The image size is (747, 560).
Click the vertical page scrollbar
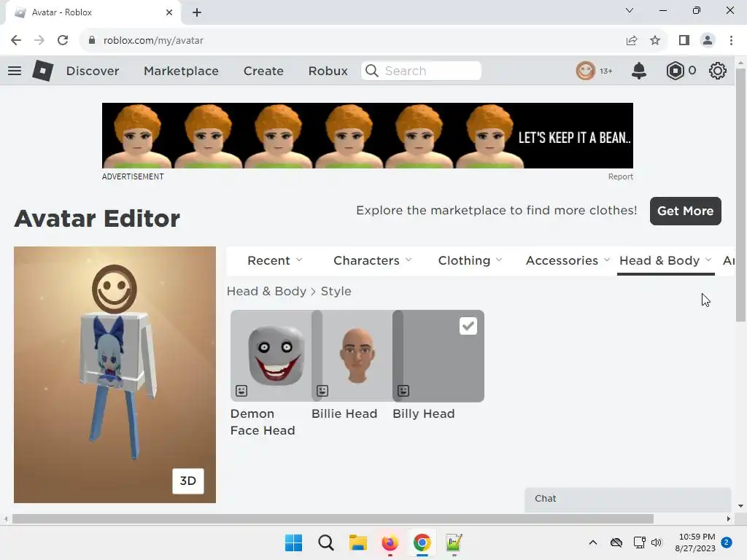740,195
